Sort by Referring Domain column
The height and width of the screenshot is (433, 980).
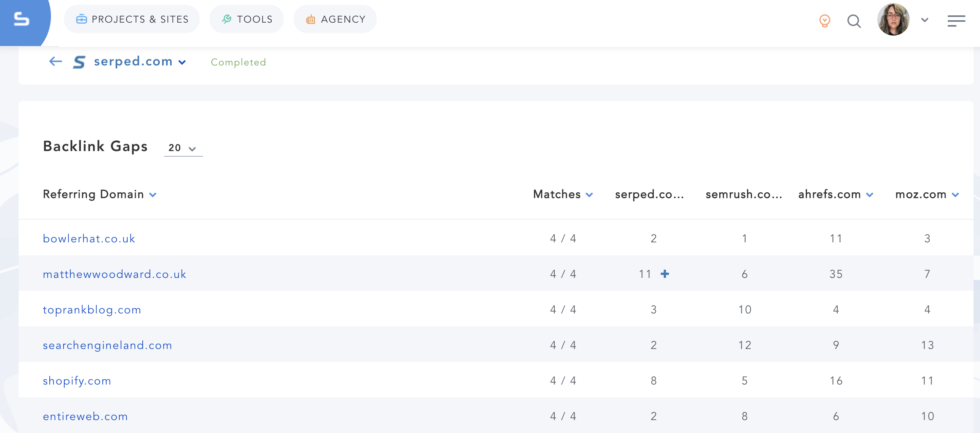99,194
